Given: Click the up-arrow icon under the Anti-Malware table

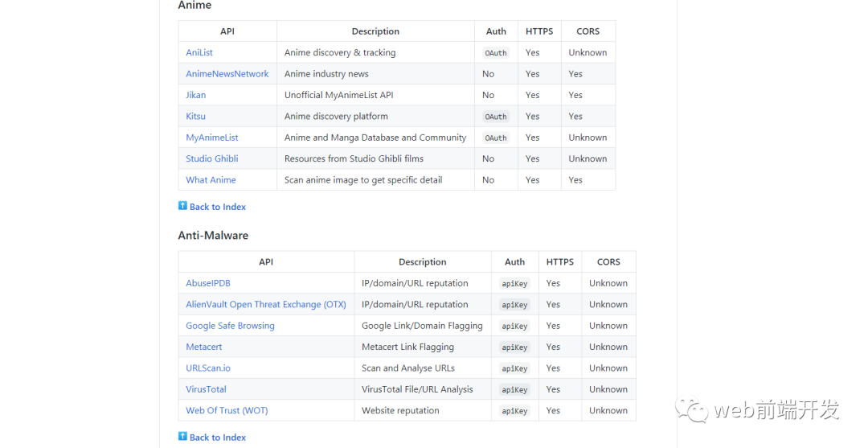Looking at the screenshot, I should point(182,437).
